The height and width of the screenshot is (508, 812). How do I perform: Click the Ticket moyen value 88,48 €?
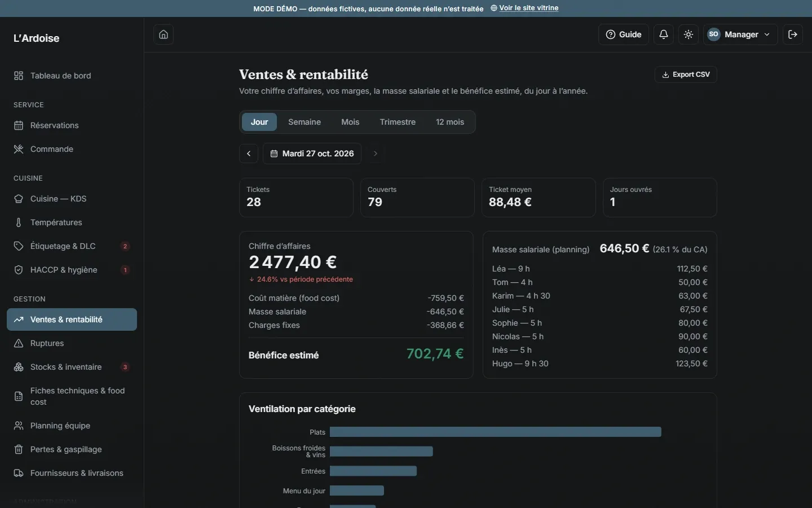coord(510,202)
